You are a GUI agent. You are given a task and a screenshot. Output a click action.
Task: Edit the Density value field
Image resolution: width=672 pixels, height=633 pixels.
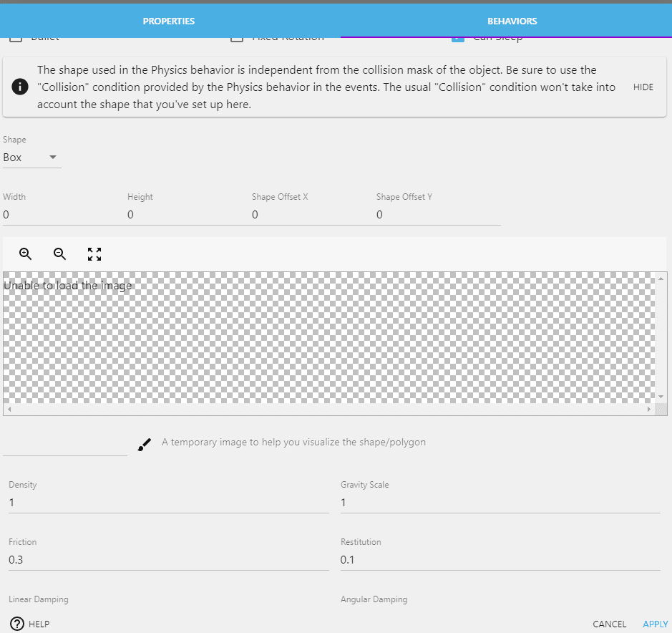pyautogui.click(x=168, y=503)
